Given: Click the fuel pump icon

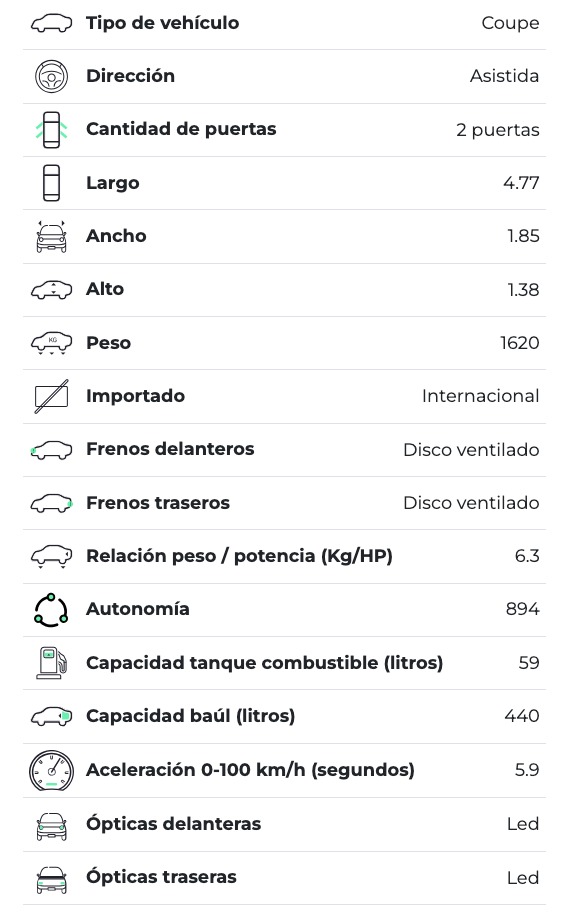Looking at the screenshot, I should point(52,663).
